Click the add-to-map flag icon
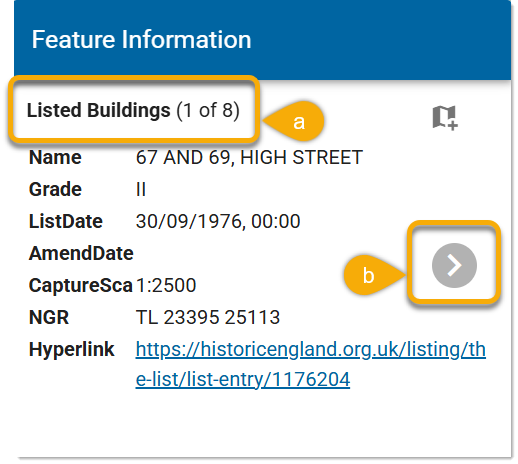This screenshot has width=518, height=464. (x=445, y=118)
